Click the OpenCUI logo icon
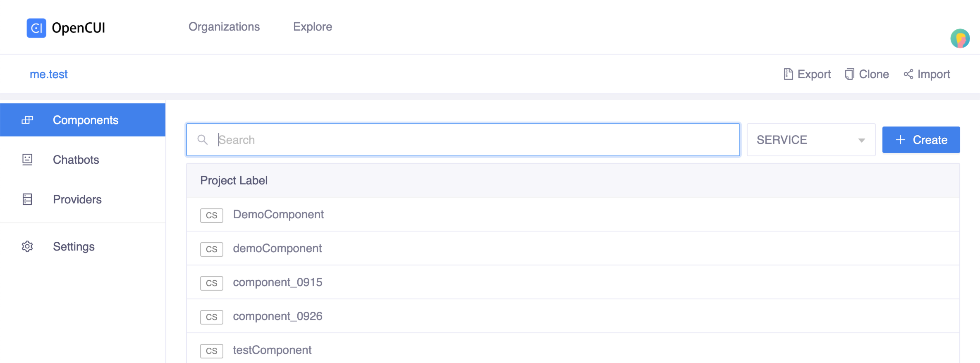The image size is (980, 363). [x=36, y=27]
